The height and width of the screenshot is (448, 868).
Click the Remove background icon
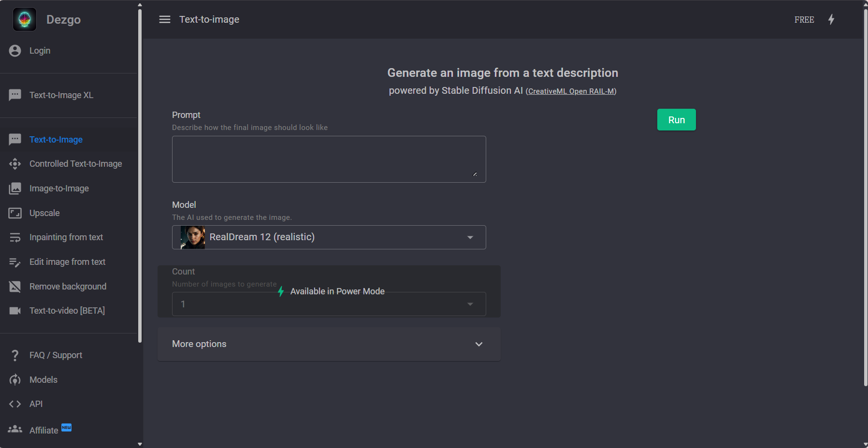click(15, 287)
